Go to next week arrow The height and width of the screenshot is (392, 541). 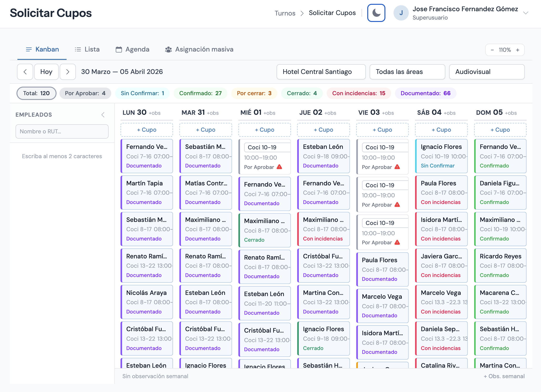(68, 72)
